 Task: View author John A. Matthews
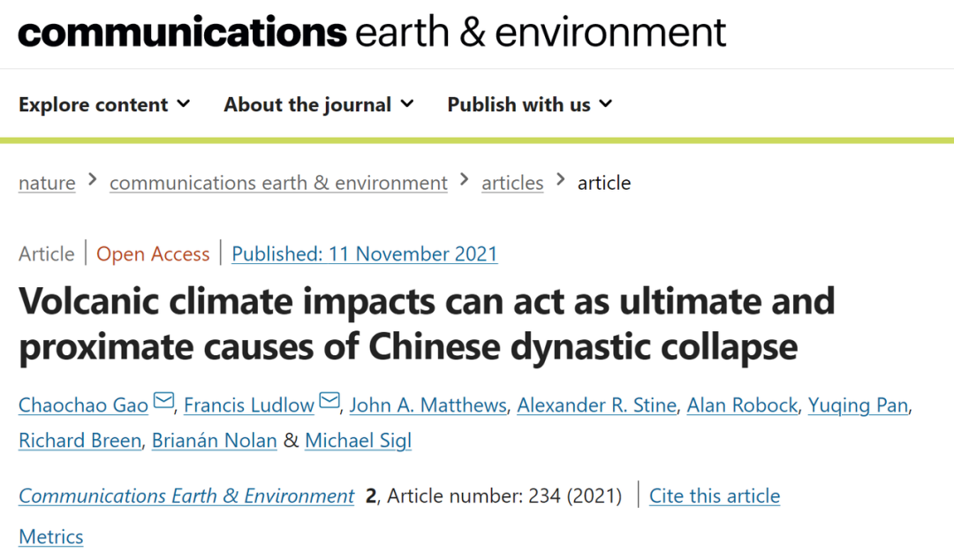click(x=428, y=405)
